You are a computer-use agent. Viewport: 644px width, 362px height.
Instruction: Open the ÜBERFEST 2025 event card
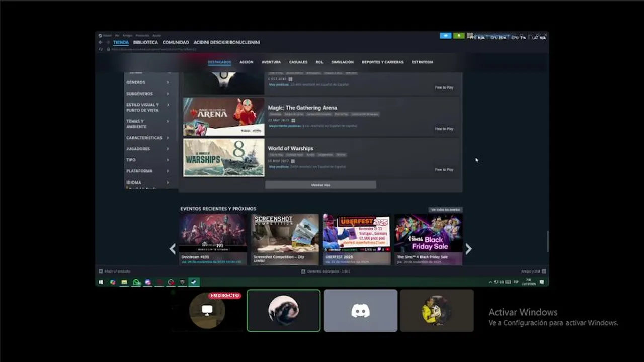coord(357,239)
